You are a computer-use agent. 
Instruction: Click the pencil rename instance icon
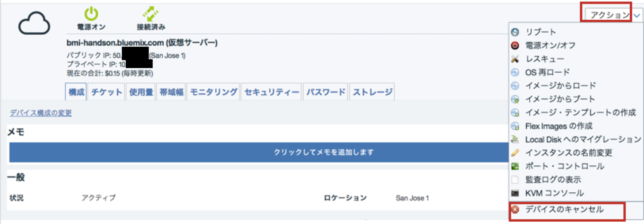click(x=515, y=153)
